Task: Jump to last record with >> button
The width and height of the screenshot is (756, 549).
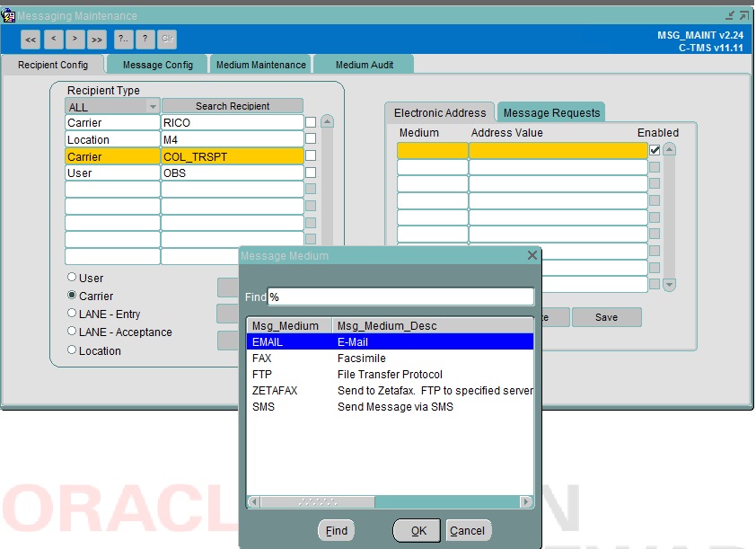Action: click(96, 40)
